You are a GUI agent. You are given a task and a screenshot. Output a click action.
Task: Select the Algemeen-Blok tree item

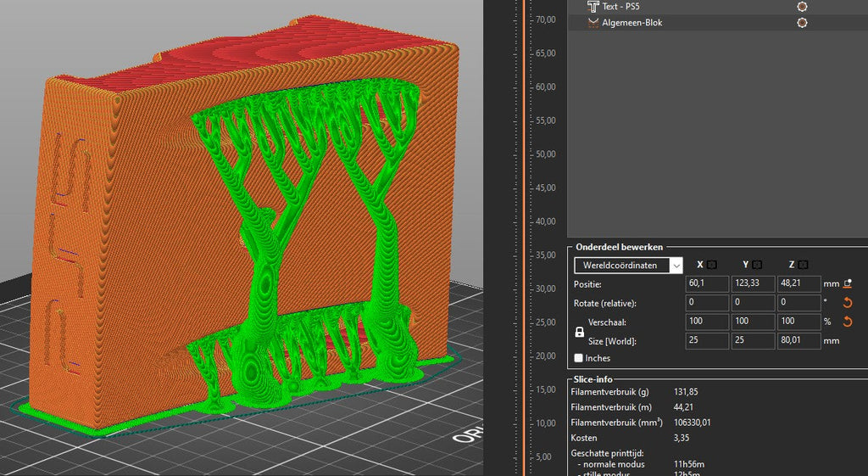[x=632, y=23]
